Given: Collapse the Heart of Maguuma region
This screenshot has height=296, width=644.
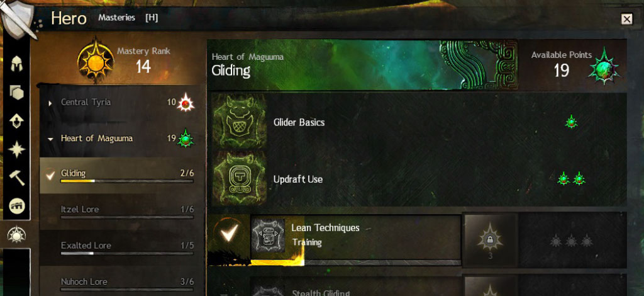Looking at the screenshot, I should (50, 139).
